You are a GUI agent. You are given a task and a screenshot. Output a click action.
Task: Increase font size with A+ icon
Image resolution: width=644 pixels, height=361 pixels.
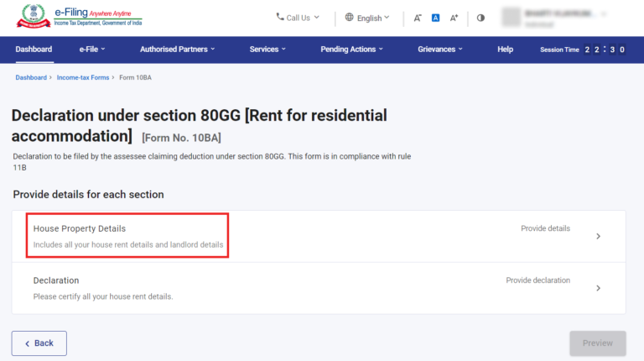click(x=454, y=18)
